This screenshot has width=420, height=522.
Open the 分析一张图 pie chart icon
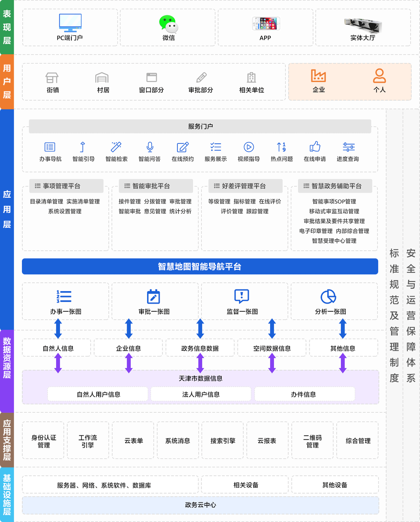pyautogui.click(x=328, y=297)
